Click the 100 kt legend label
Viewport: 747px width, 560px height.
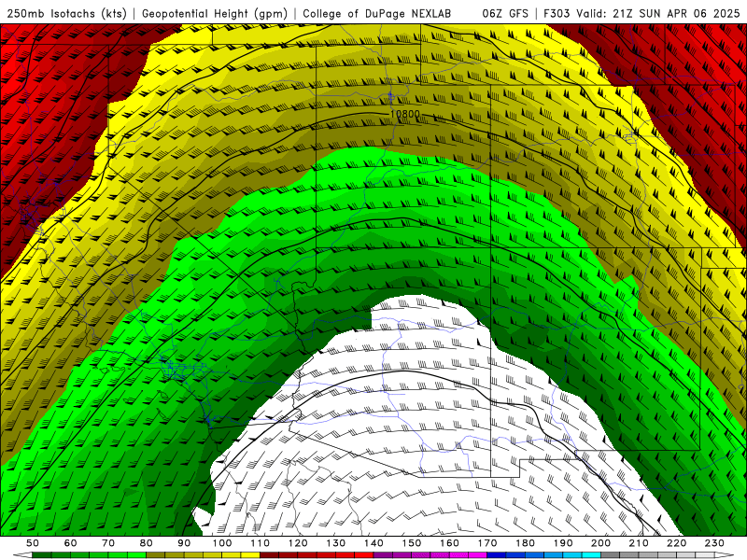coord(222,543)
